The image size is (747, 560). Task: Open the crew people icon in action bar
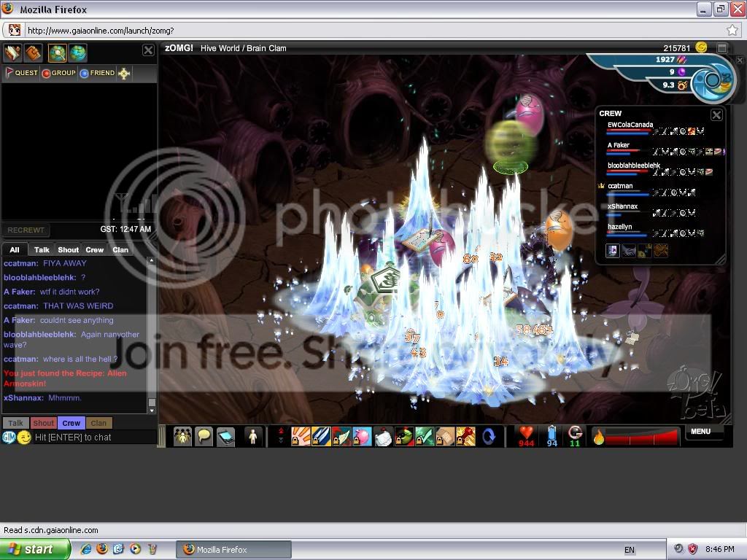(182, 436)
